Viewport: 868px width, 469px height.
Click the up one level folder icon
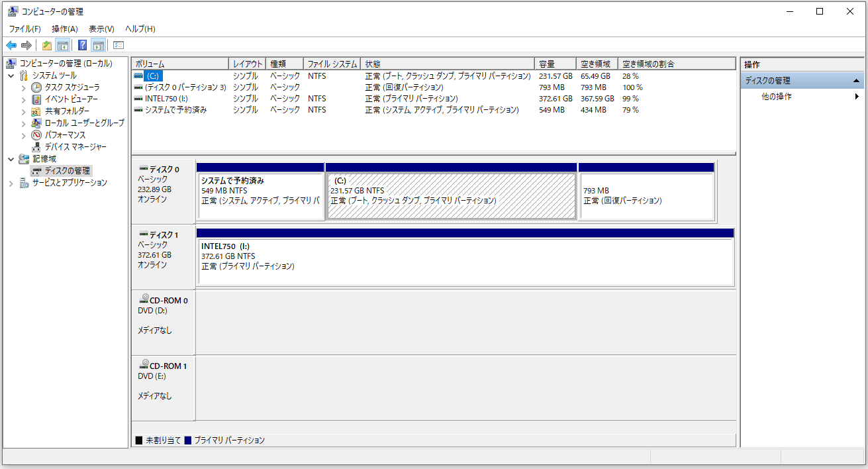pyautogui.click(x=47, y=45)
